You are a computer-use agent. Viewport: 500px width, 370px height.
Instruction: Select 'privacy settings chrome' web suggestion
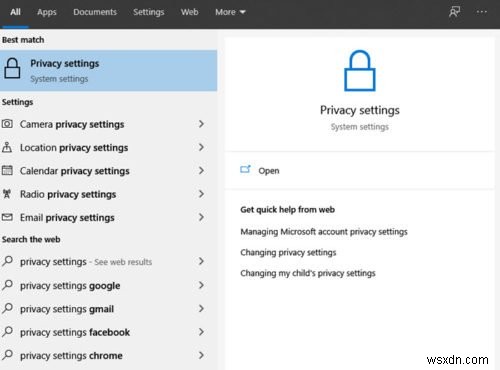[x=71, y=356]
